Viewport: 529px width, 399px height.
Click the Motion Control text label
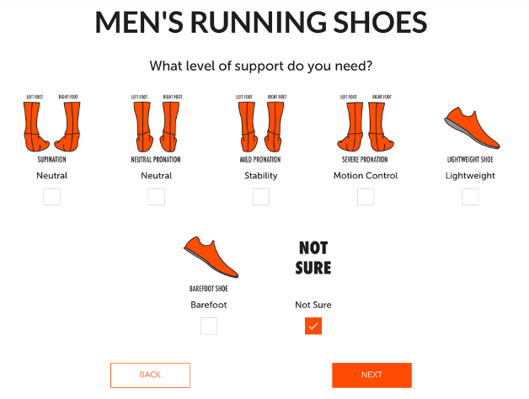[365, 176]
